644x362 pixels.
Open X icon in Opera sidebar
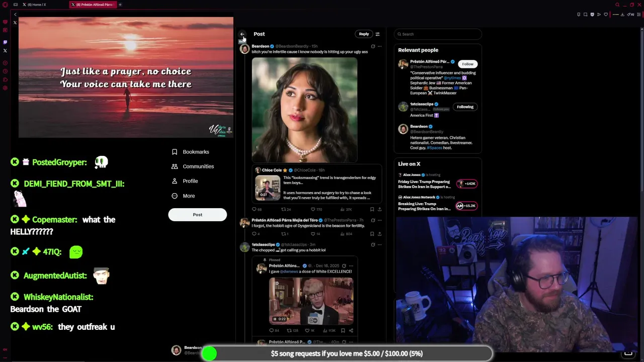coord(5,50)
